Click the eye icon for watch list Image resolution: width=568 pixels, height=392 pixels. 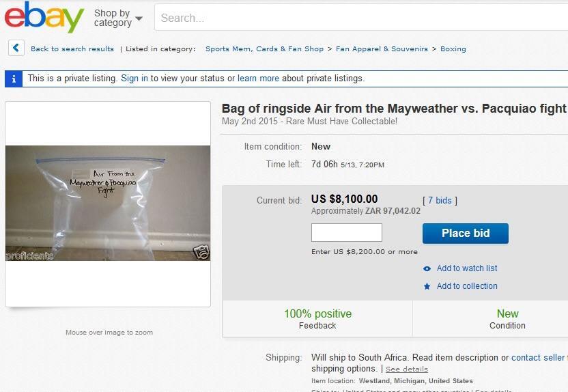tap(427, 268)
